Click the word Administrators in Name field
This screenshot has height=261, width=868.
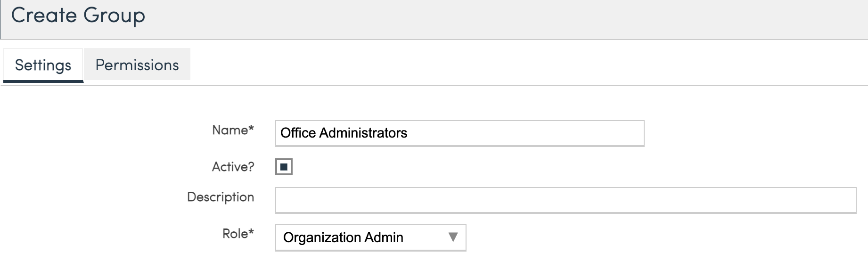(363, 133)
